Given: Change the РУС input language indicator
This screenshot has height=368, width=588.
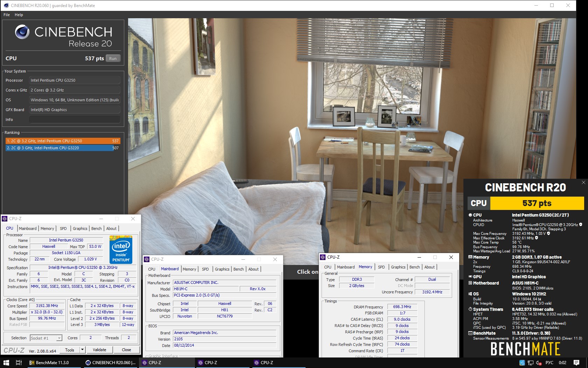Looking at the screenshot, I should pyautogui.click(x=549, y=363).
